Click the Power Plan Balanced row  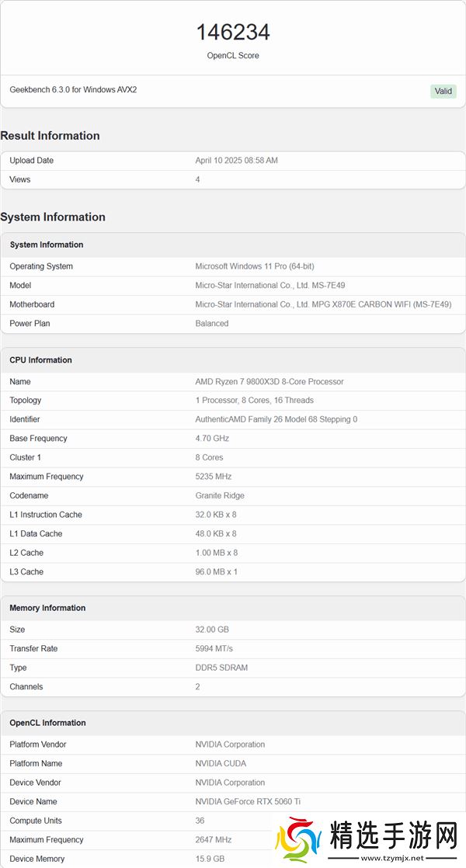pos(233,324)
